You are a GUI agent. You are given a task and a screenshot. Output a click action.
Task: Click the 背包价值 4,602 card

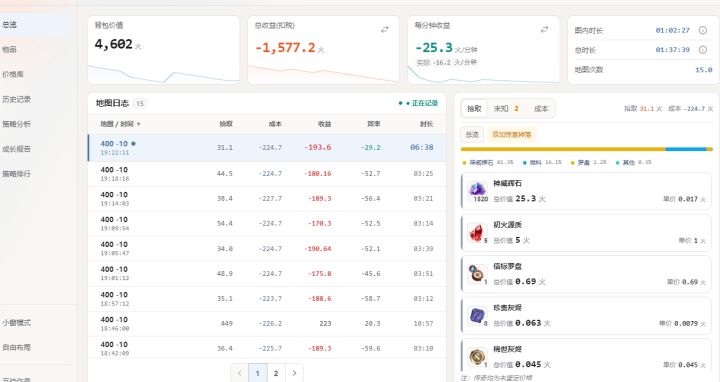pyautogui.click(x=163, y=50)
